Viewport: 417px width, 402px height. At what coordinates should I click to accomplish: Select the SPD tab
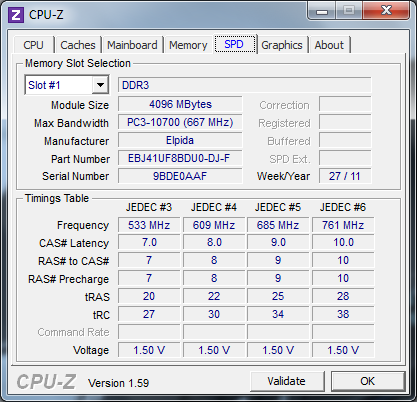coord(235,44)
